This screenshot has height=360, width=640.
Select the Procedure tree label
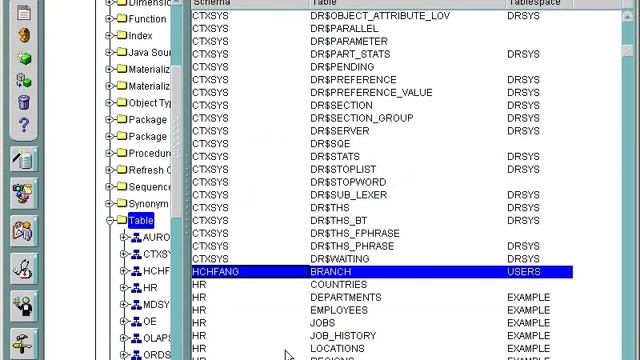pos(149,153)
